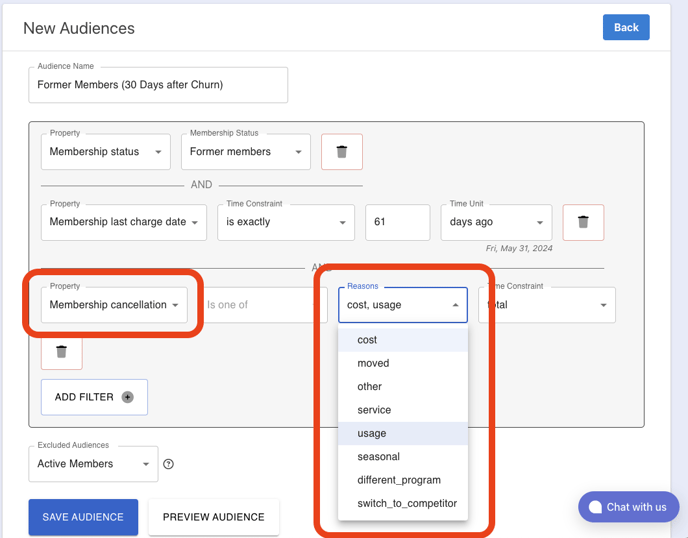Viewport: 688px width, 538px height.
Task: Pick 'seasonal' in the reasons list
Action: click(403, 456)
